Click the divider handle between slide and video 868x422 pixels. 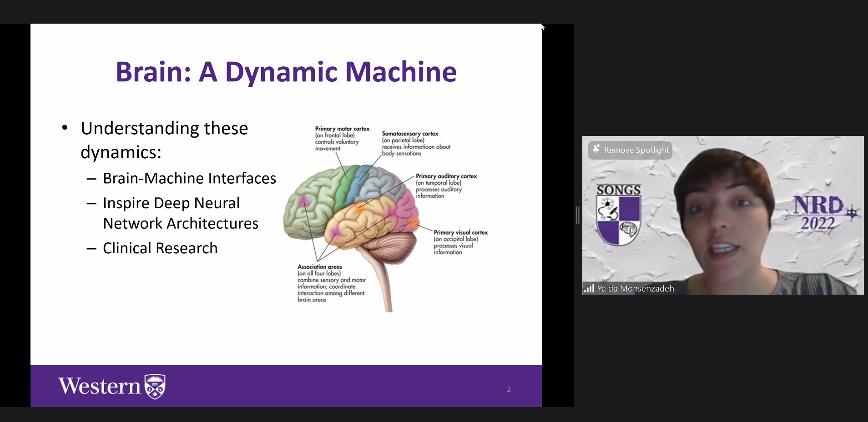pos(578,215)
